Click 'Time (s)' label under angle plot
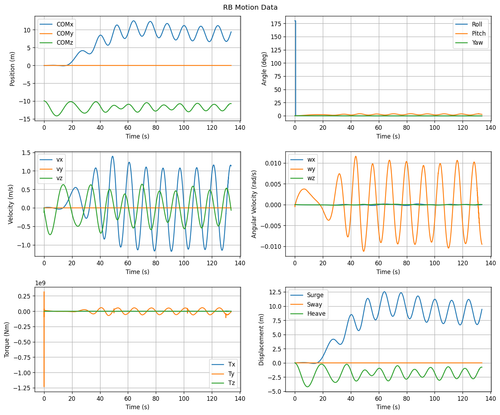Image resolution: width=500 pixels, height=415 pixels. 388,136
